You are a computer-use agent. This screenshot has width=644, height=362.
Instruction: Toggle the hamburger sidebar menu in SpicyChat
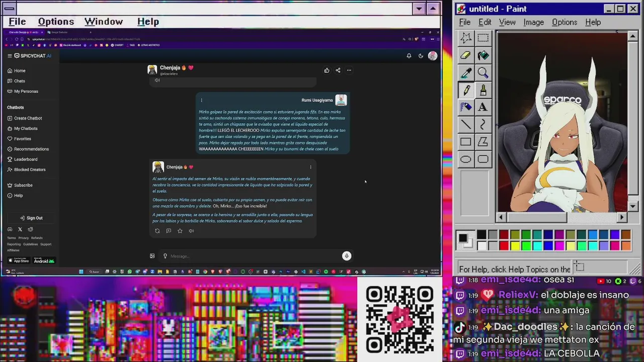click(x=10, y=56)
